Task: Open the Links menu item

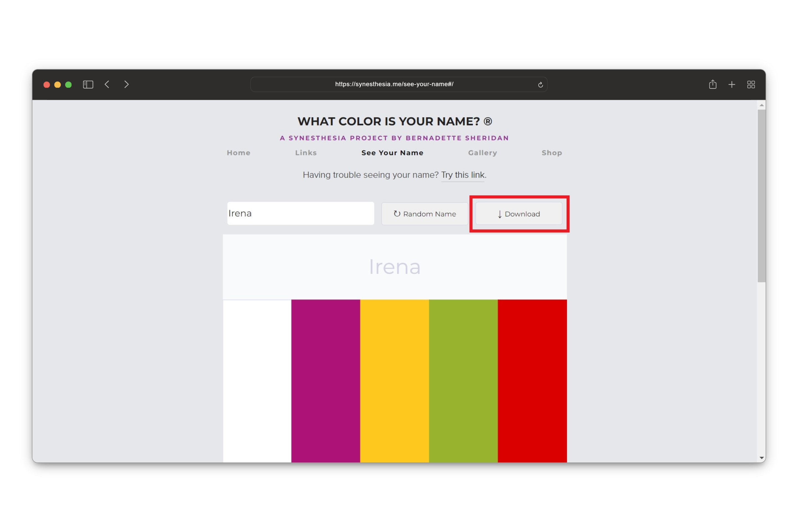Action: (x=306, y=153)
